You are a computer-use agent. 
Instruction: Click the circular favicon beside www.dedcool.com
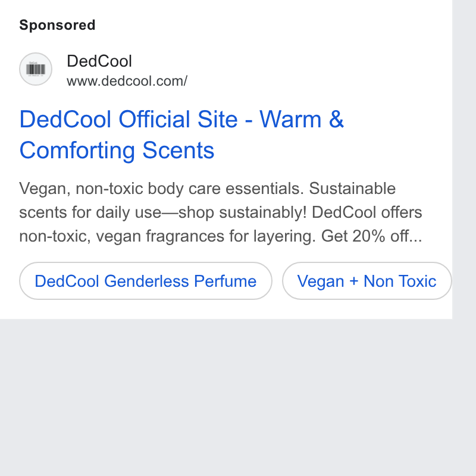pyautogui.click(x=36, y=69)
